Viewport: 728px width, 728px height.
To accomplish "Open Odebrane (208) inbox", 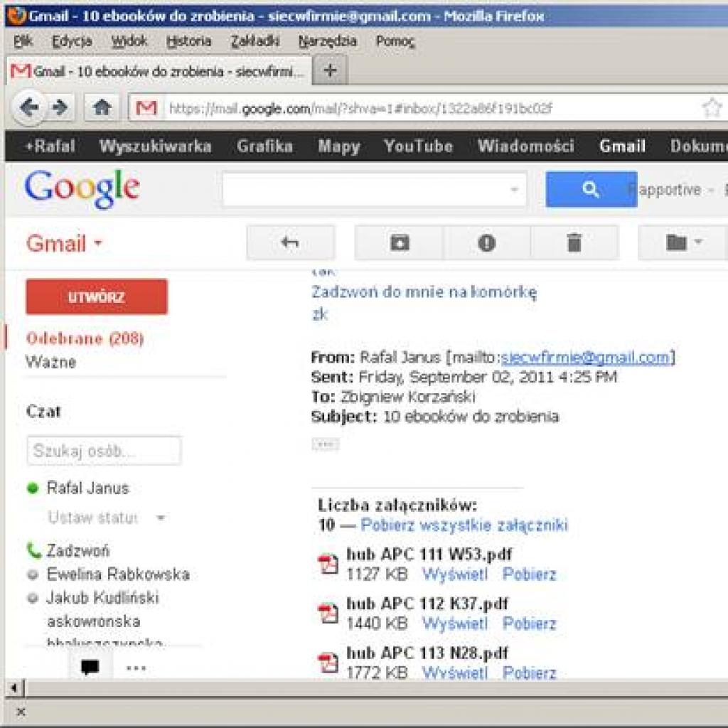I will (x=85, y=338).
